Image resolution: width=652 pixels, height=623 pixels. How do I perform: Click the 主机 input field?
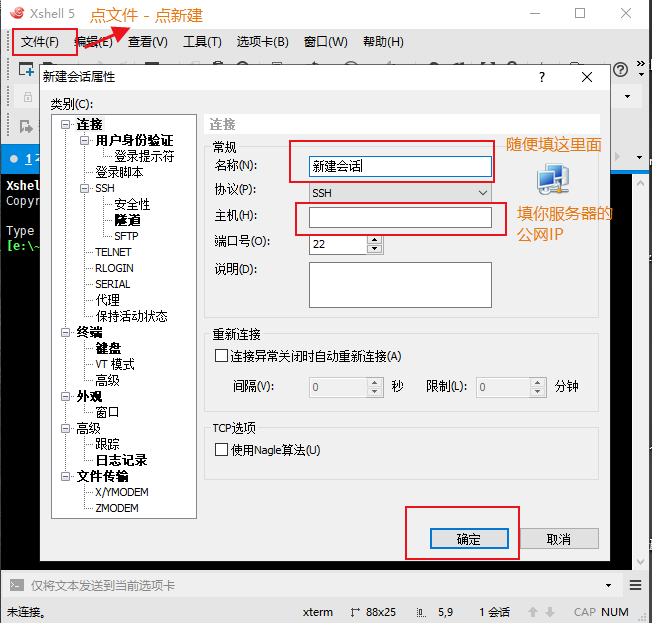(400, 218)
